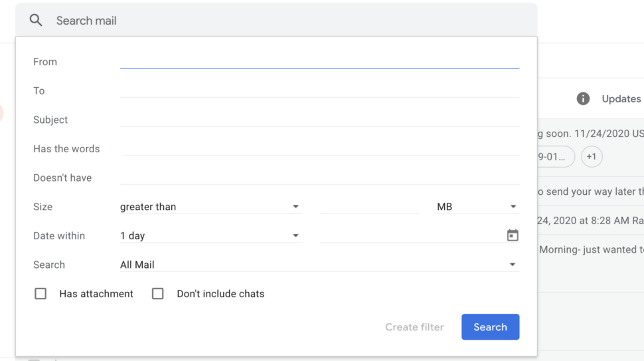Open the 1 day date range dropdown
Viewport: 644px width, 361px height.
click(x=210, y=235)
